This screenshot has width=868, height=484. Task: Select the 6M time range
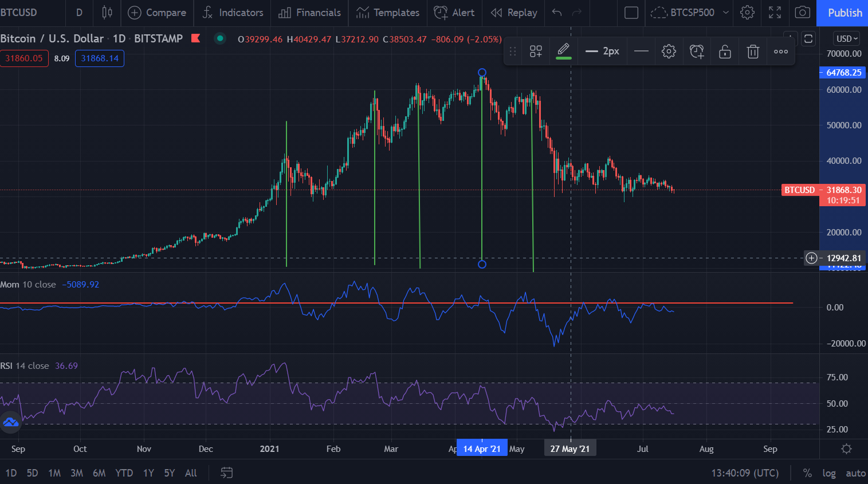[x=99, y=473]
